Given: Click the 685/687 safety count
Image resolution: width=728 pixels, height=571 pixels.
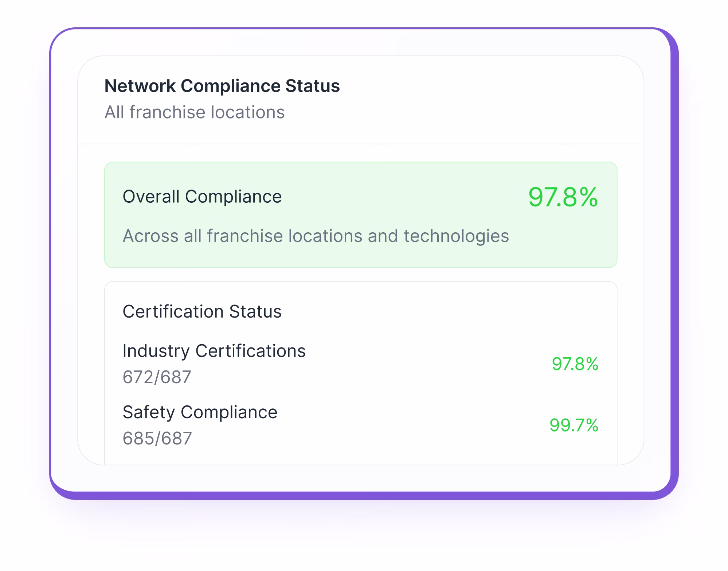Looking at the screenshot, I should click(157, 438).
